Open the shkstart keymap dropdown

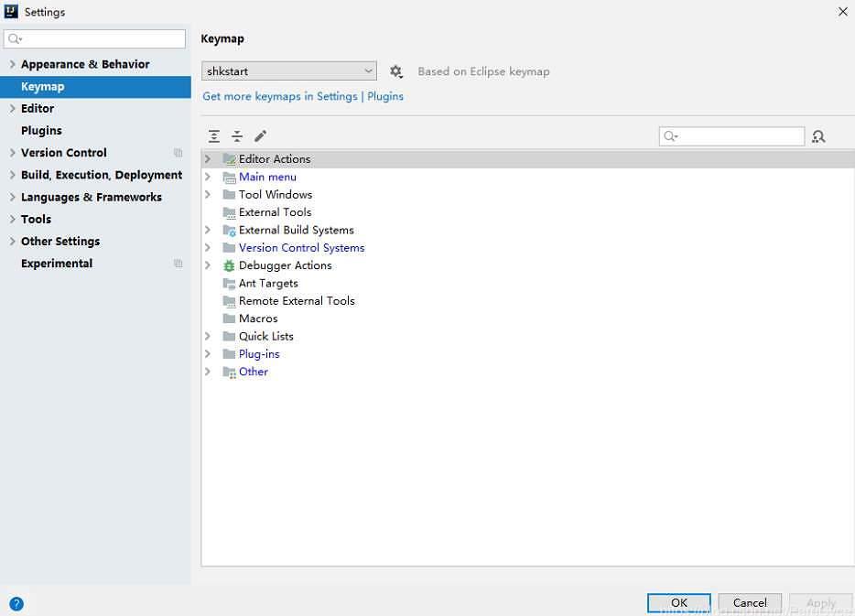(289, 70)
